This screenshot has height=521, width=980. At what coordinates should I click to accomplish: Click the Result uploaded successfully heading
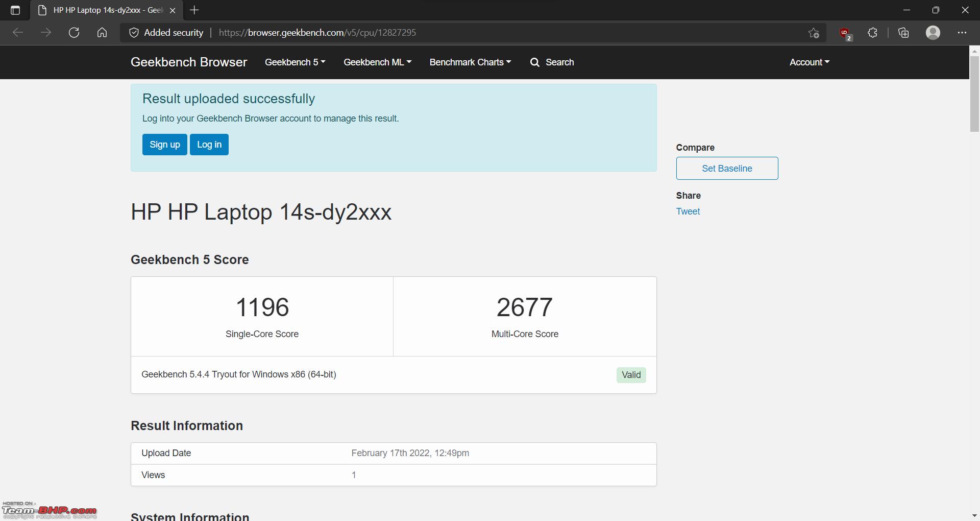229,99
